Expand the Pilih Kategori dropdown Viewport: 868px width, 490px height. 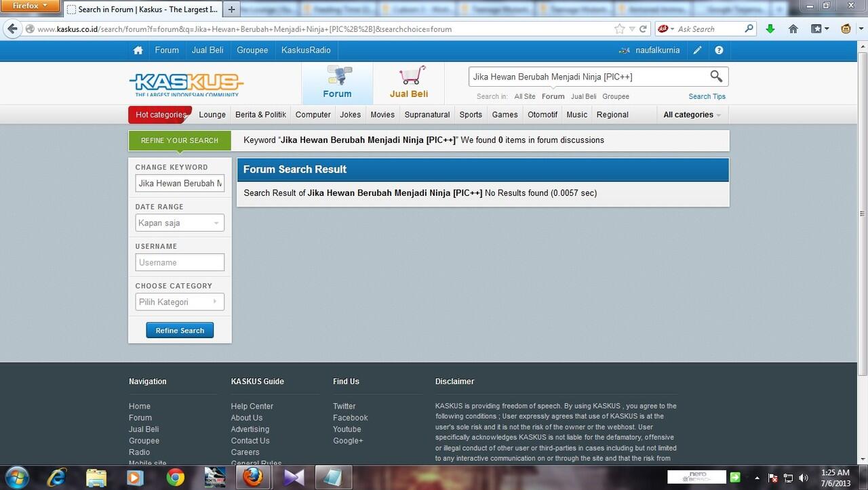180,302
